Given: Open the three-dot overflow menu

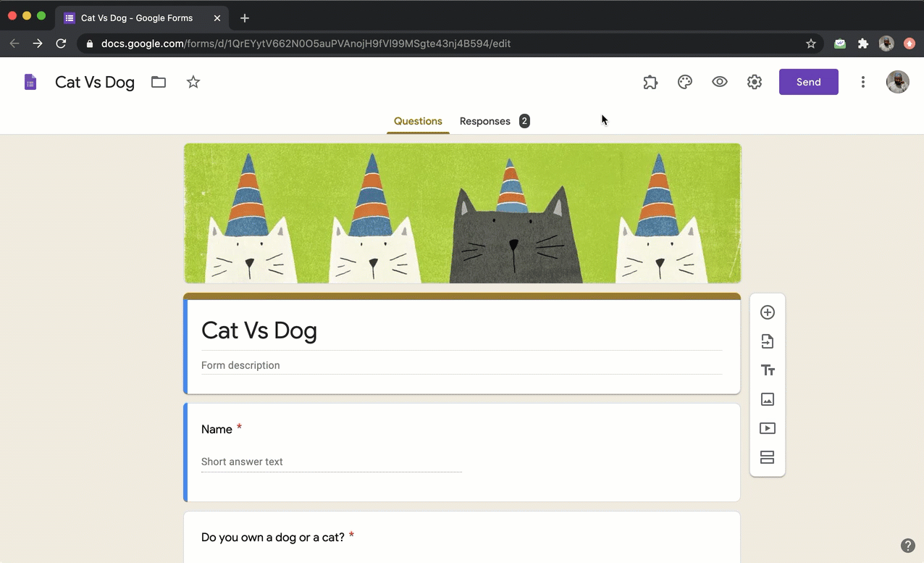Looking at the screenshot, I should [862, 82].
